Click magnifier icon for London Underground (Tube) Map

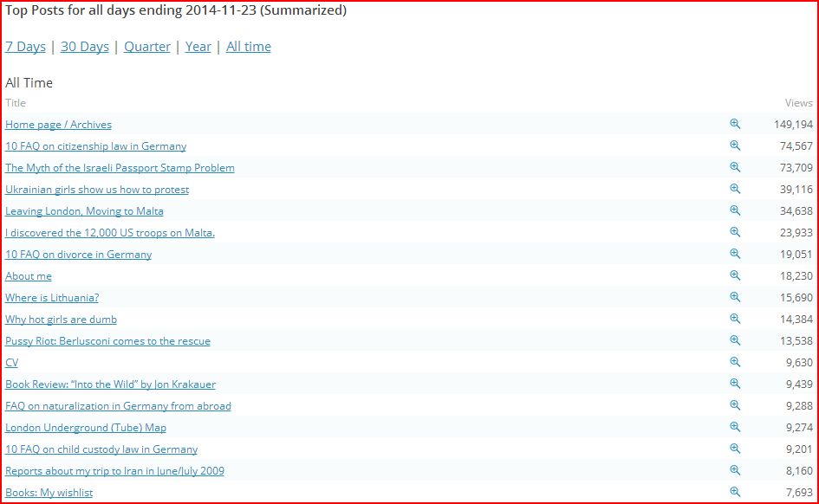point(735,428)
